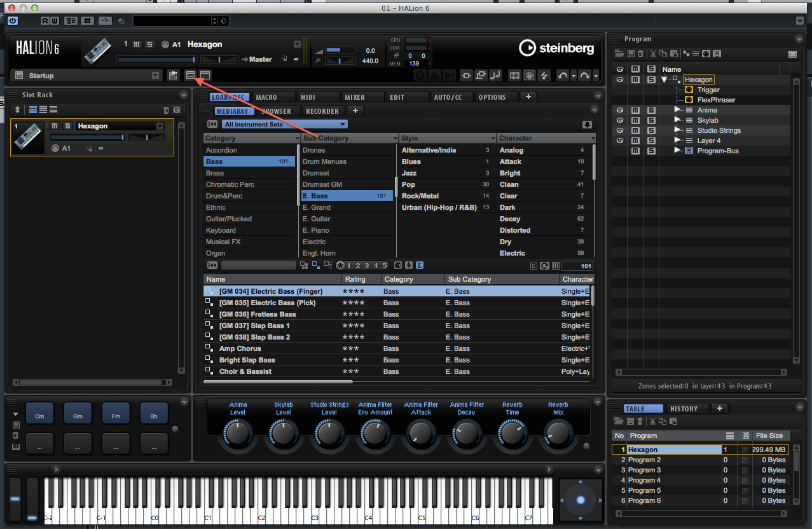This screenshot has height=529, width=812.
Task: Click the load multi-program icon beside Startup
Action: click(x=172, y=76)
